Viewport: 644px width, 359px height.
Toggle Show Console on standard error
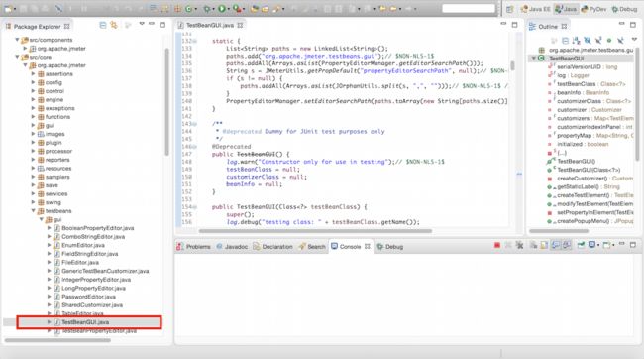(x=567, y=246)
